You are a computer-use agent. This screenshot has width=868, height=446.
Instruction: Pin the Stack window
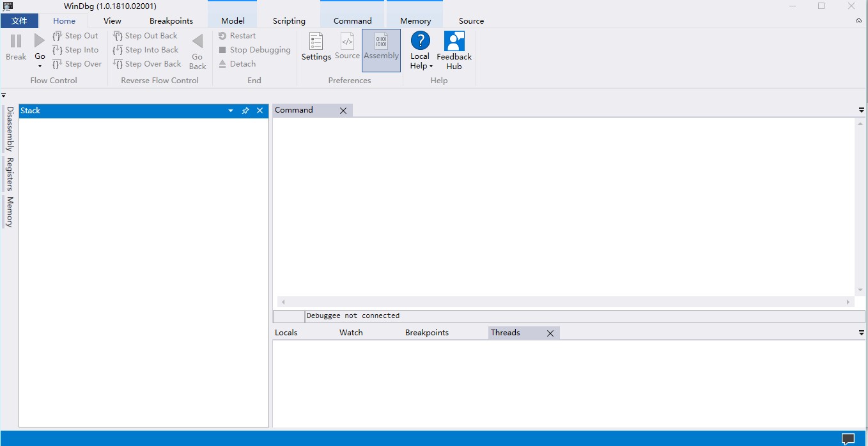point(245,110)
